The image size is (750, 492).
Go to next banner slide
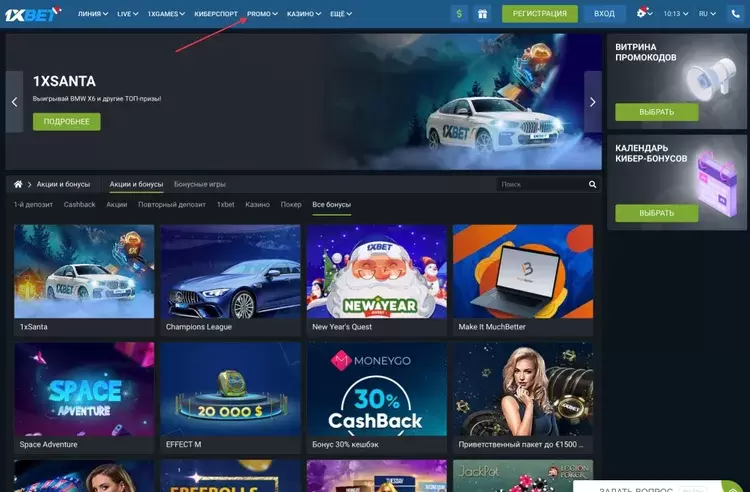coord(593,102)
